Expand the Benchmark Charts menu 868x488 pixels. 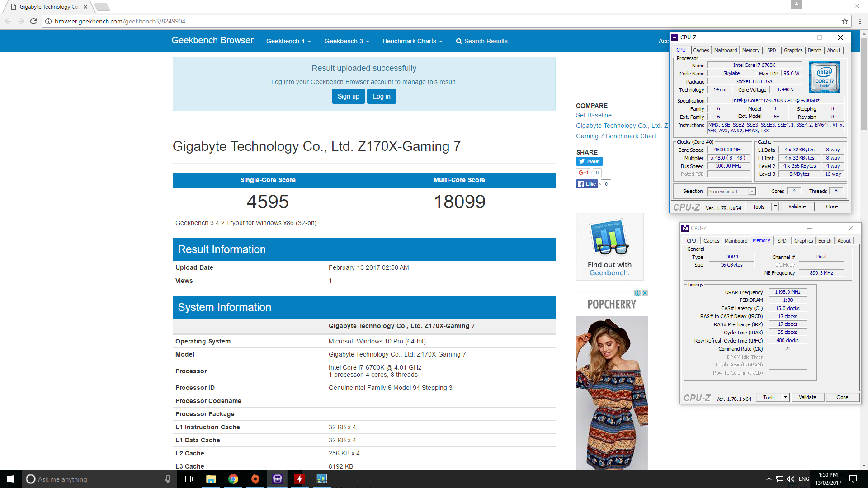click(412, 41)
